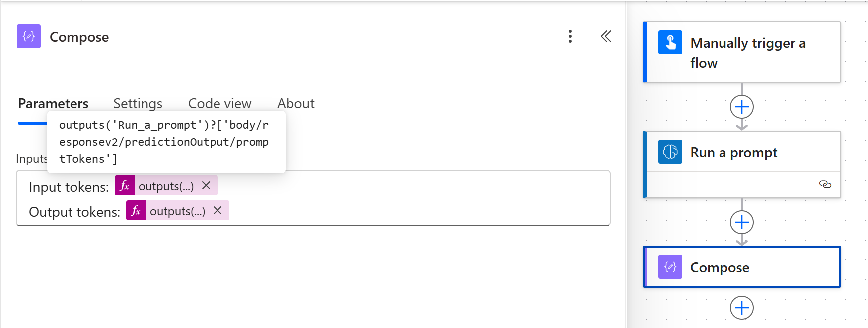Click the Output tokens outputs(...) token
868x328 pixels.
(x=177, y=211)
